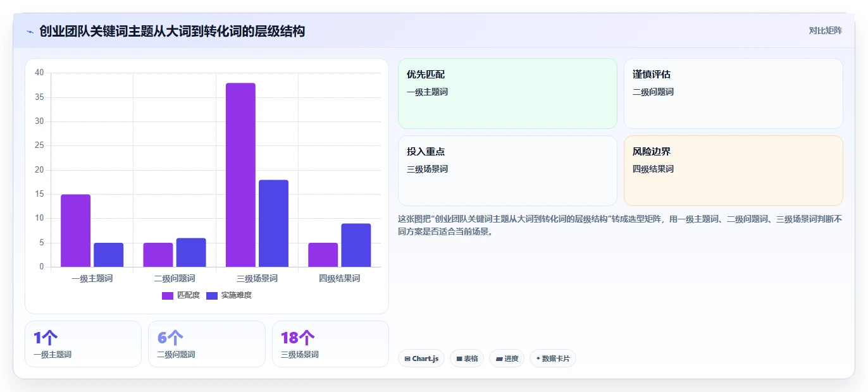Select the 实施难度 bar for 二级问题词

pos(191,252)
